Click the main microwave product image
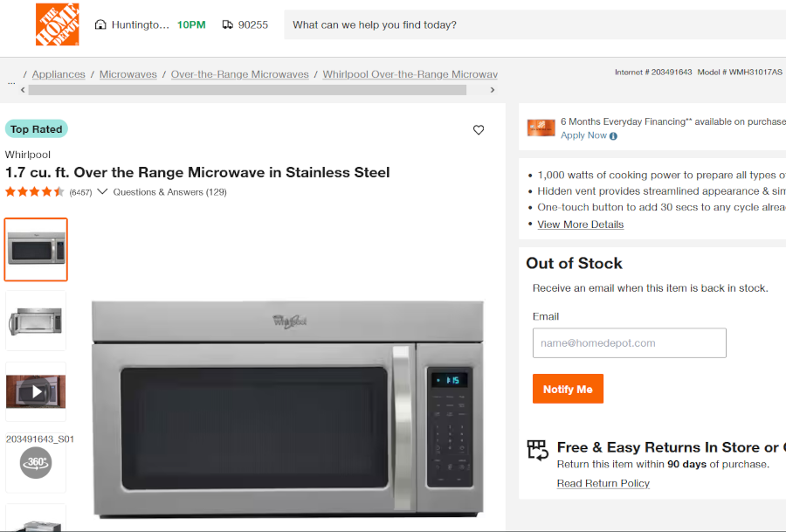 287,409
